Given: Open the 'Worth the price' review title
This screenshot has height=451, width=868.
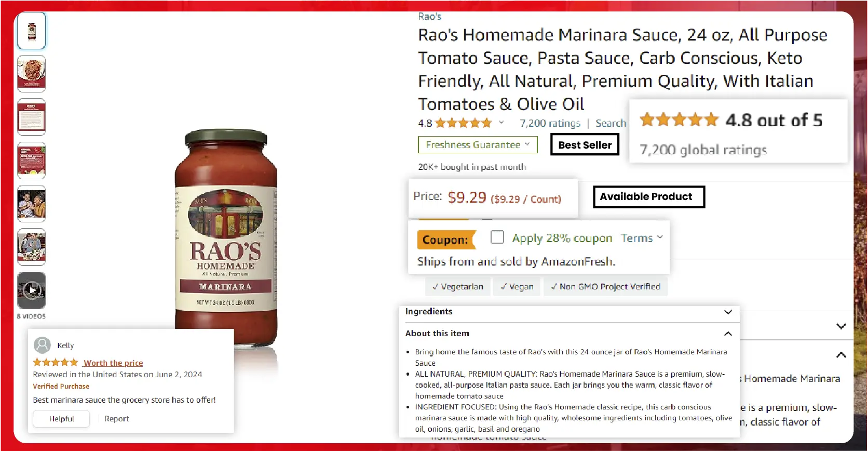Looking at the screenshot, I should (x=113, y=363).
